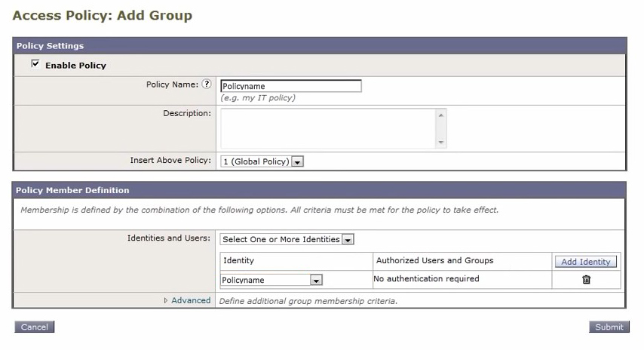Open the Insert Above Policy dropdown
This screenshot has height=350, width=644.
tap(297, 161)
